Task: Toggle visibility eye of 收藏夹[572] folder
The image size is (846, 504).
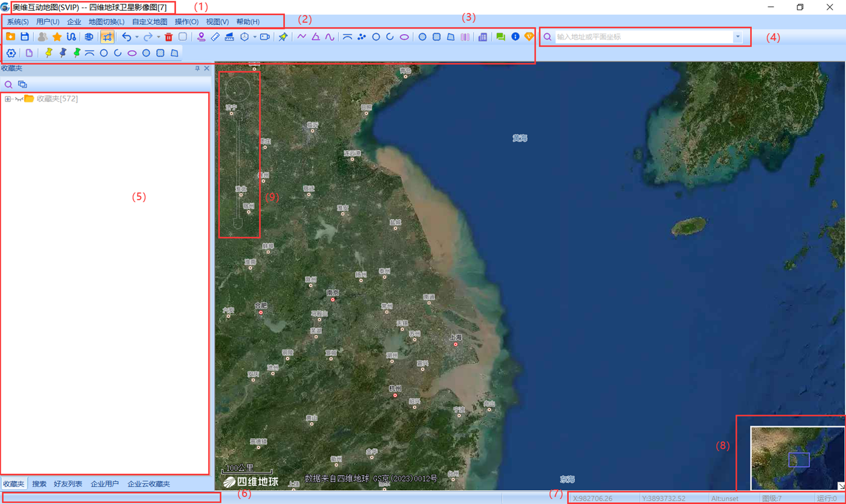Action: (x=19, y=99)
